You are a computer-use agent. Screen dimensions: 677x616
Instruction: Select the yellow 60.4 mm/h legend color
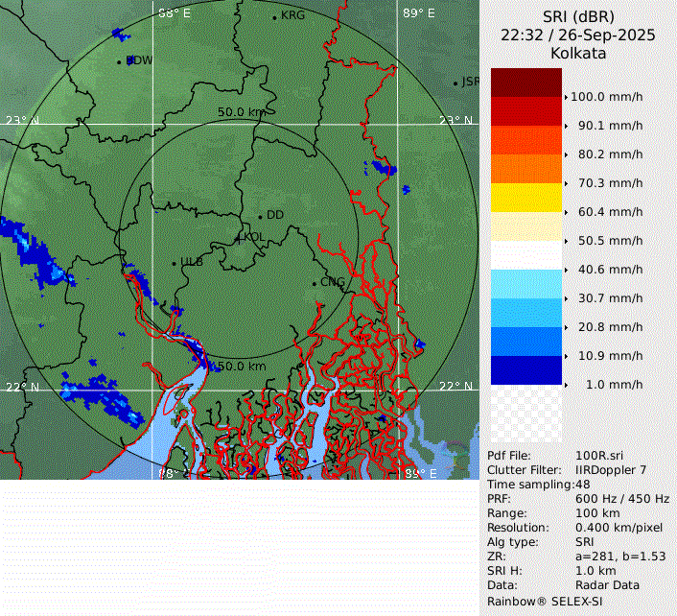pos(525,198)
